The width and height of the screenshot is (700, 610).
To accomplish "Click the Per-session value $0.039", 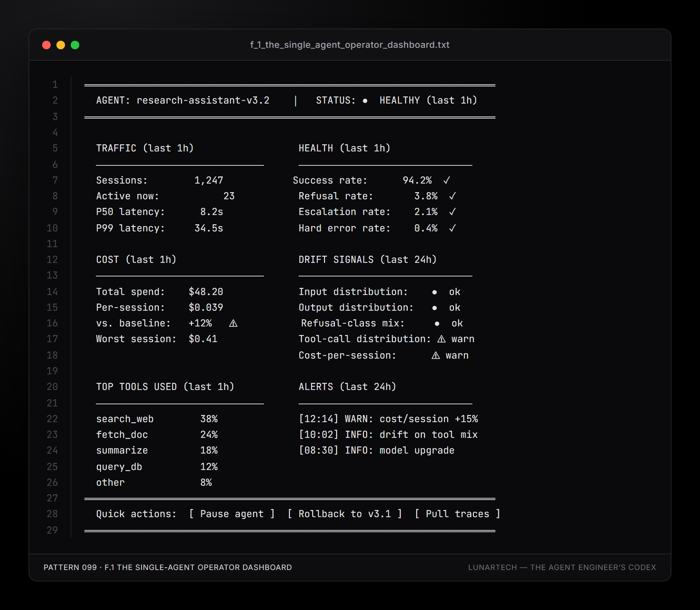I will pos(206,307).
